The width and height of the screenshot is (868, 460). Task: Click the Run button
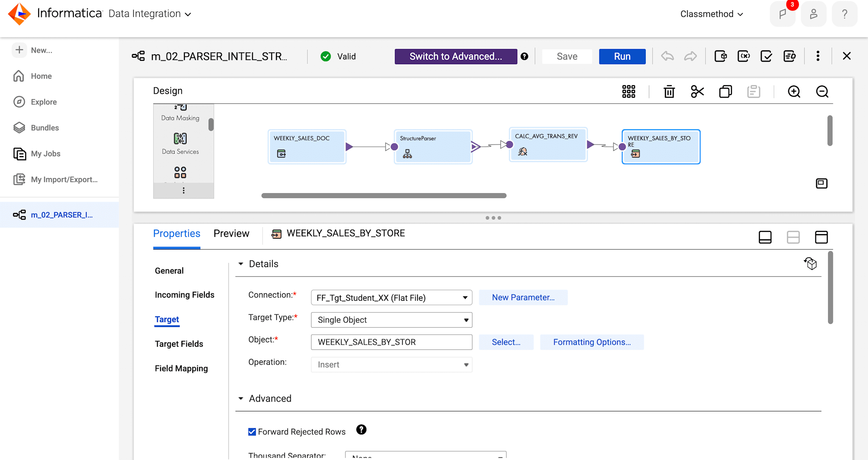622,56
